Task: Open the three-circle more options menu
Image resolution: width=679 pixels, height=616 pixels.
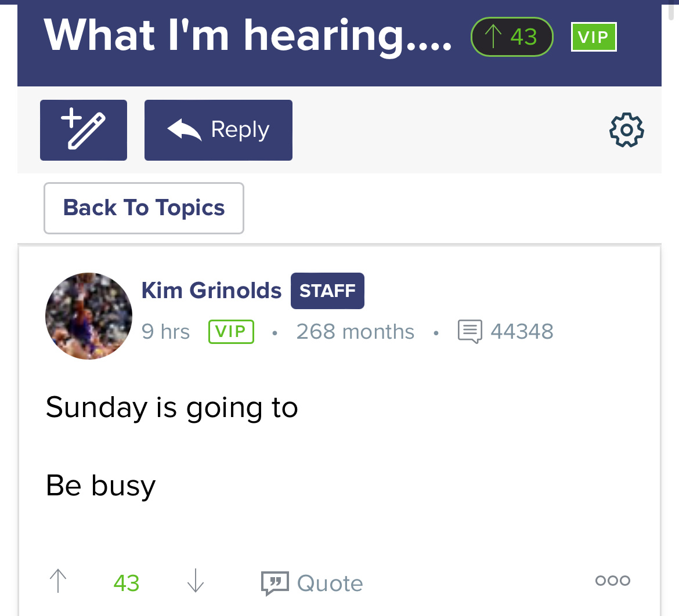Action: (613, 581)
